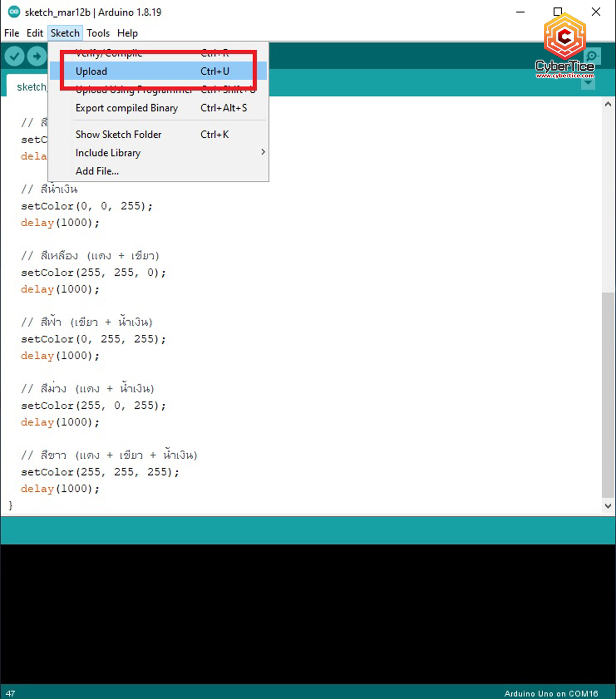
Task: Open the File menu
Action: click(x=11, y=33)
